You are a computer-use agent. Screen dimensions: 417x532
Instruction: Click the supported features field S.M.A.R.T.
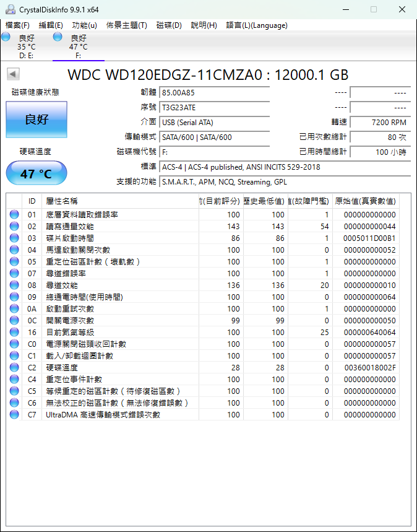(x=285, y=182)
